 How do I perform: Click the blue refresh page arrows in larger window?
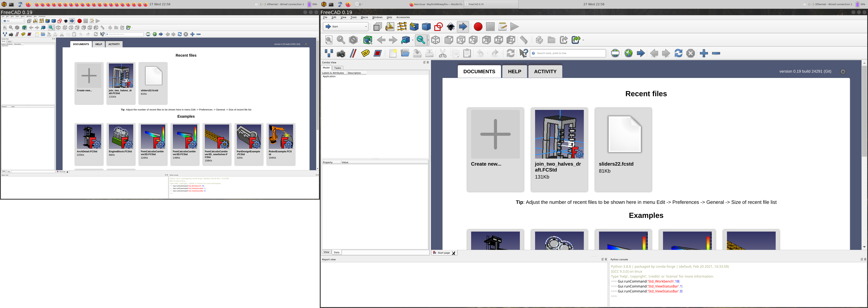coord(678,53)
